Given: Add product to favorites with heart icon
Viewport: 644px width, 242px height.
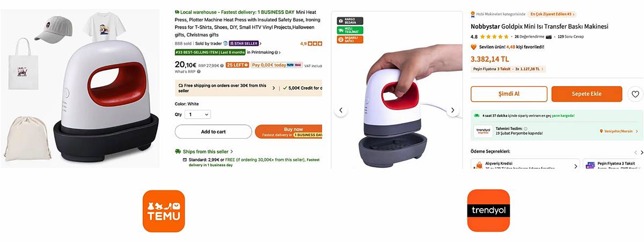Looking at the screenshot, I should (635, 94).
